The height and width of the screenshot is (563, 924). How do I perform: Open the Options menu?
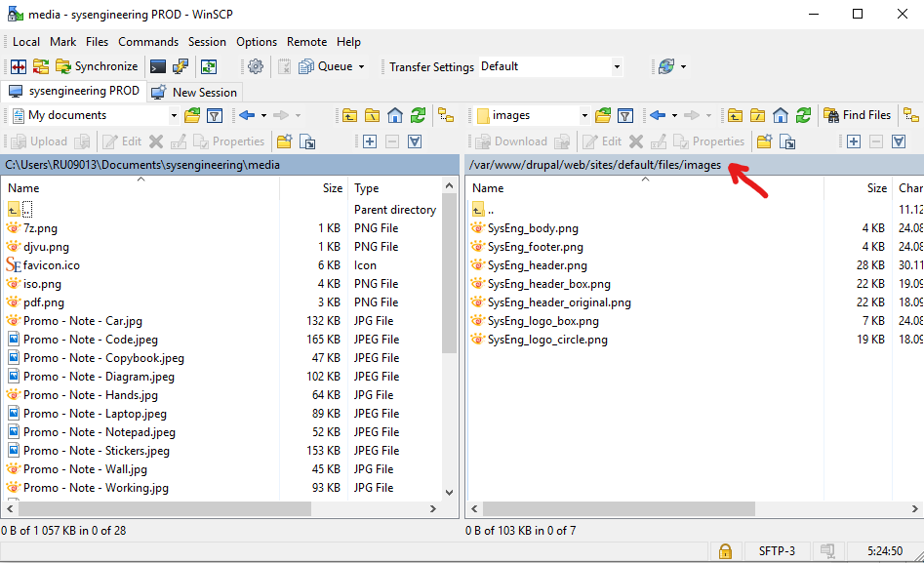[257, 42]
